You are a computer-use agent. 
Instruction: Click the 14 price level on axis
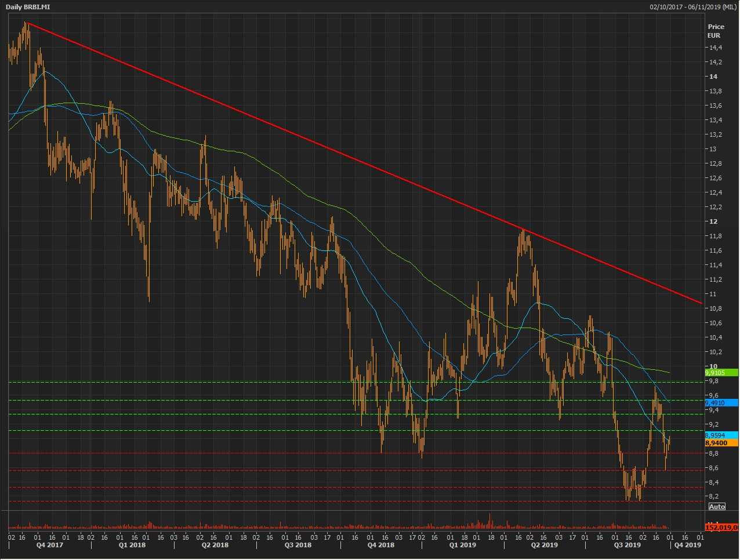[x=713, y=77]
